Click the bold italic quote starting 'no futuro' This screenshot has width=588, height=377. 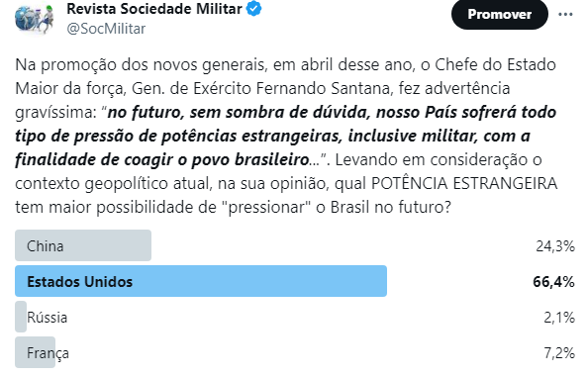(285, 136)
